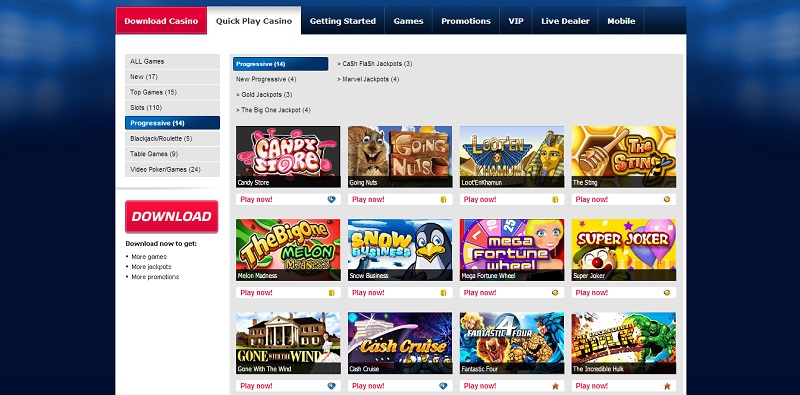Open the Melon Madness game thumbnail
Image resolution: width=800 pixels, height=395 pixels.
pos(288,250)
